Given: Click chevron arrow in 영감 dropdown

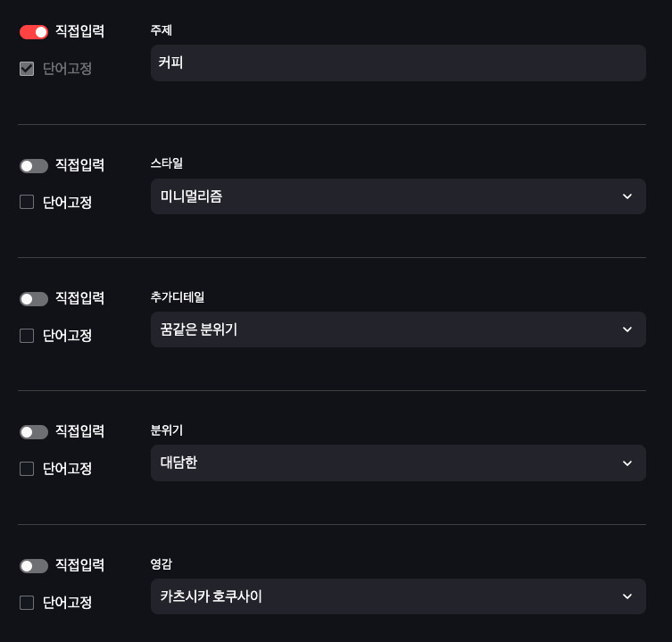Looking at the screenshot, I should click(626, 596).
